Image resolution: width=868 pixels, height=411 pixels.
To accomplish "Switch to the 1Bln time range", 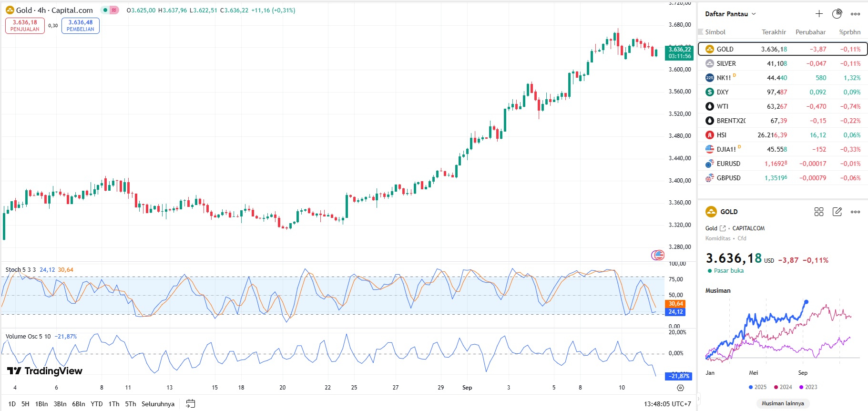I will pos(41,404).
